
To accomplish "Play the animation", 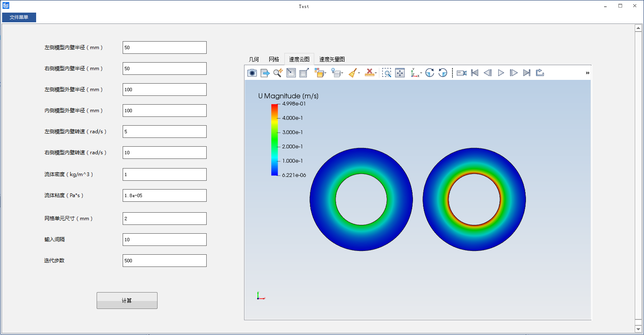I will click(x=501, y=73).
